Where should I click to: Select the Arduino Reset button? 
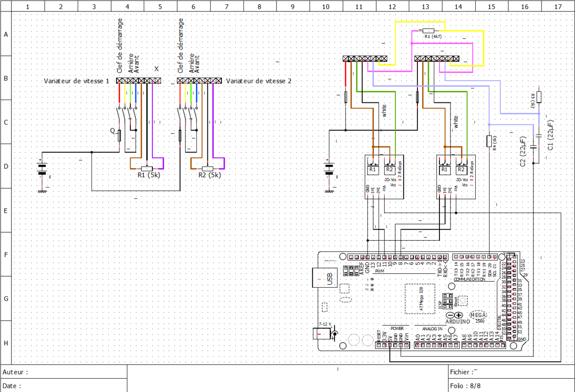point(463,301)
